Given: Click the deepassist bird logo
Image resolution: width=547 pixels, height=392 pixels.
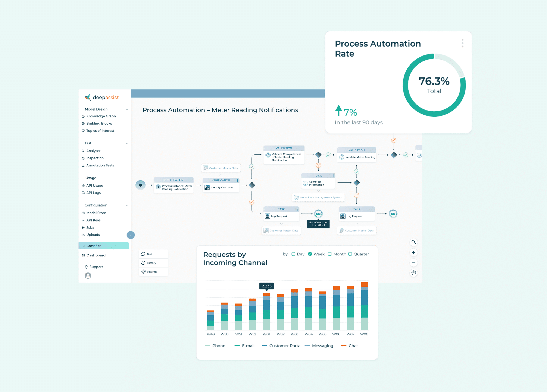Looking at the screenshot, I should (88, 97).
